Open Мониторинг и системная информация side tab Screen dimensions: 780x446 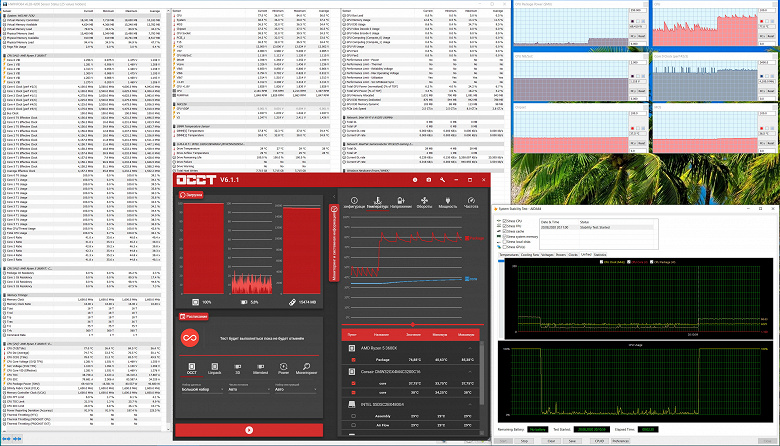point(334,243)
